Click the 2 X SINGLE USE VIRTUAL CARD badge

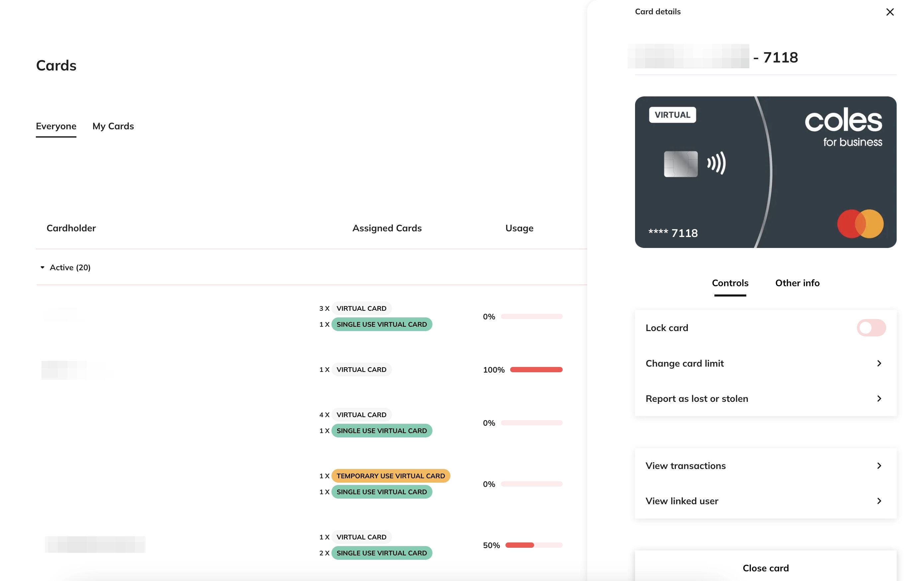point(382,553)
